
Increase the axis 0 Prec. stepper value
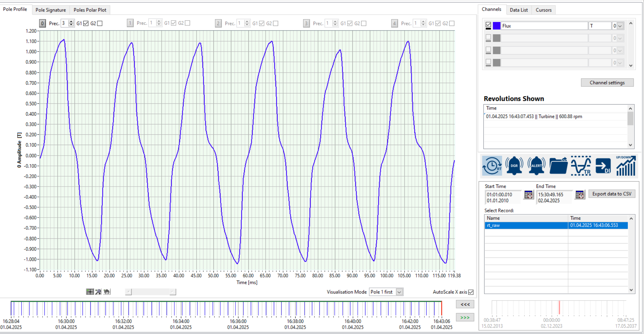(71, 21)
